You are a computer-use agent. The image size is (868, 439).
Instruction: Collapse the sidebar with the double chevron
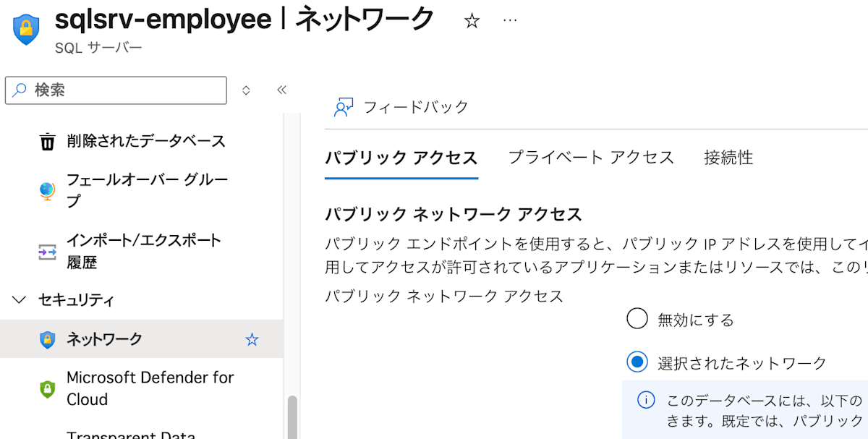click(x=282, y=90)
